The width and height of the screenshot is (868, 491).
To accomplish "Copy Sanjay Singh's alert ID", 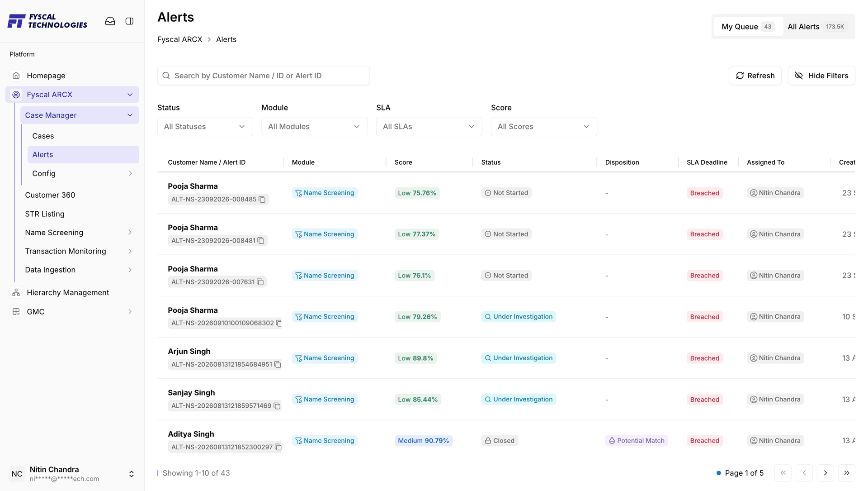I will [277, 406].
